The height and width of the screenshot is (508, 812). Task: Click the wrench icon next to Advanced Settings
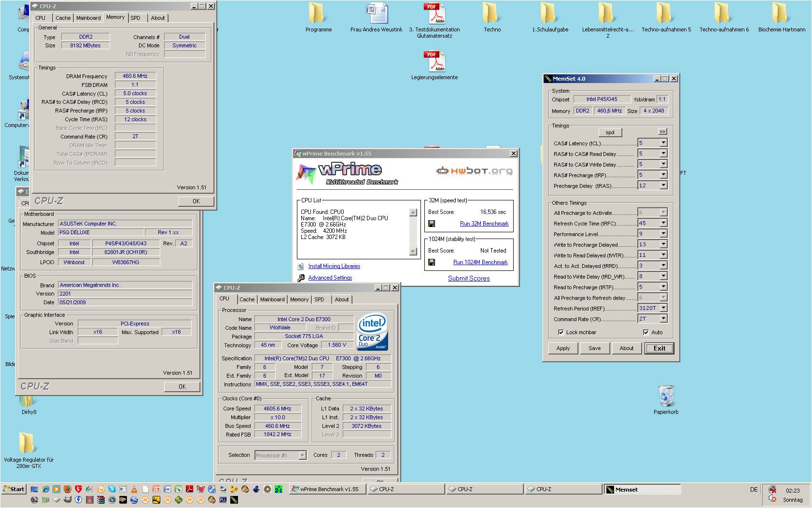coord(301,278)
